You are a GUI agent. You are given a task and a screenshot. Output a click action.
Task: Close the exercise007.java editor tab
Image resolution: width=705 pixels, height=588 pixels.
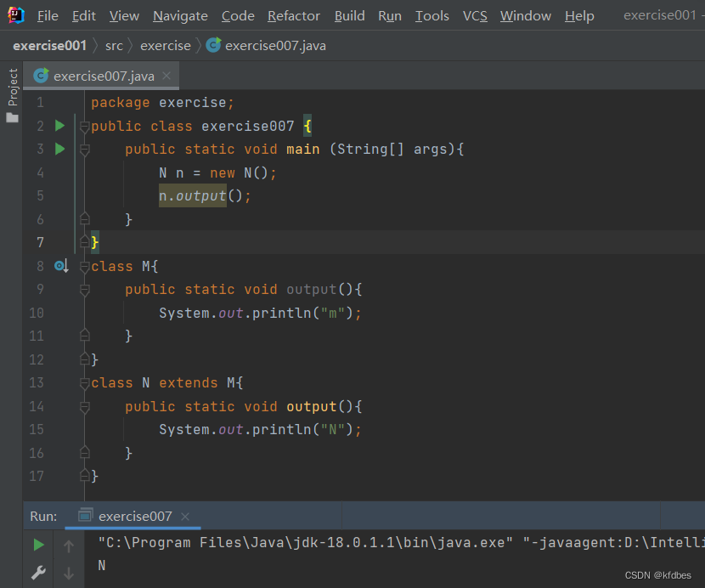166,76
